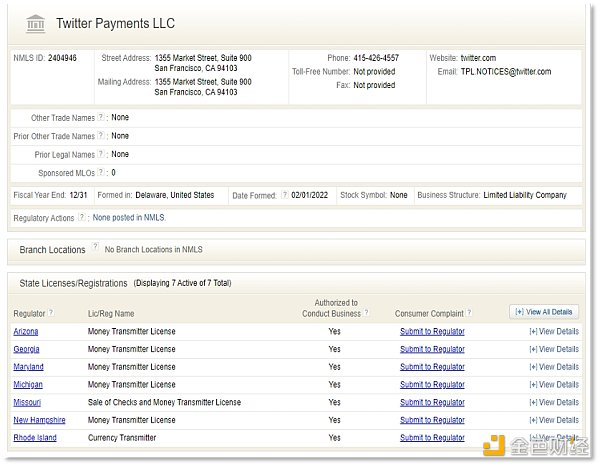Open the Georgia regulator link

27,349
